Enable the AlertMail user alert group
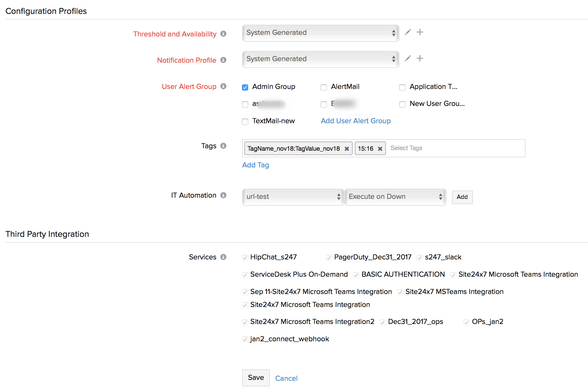This screenshot has width=588, height=391. tap(324, 87)
